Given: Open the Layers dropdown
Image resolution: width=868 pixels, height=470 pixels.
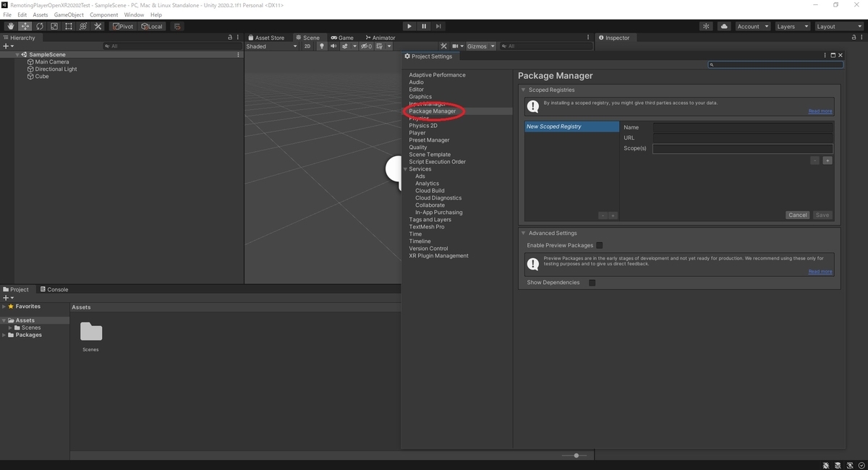Looking at the screenshot, I should click(x=792, y=26).
